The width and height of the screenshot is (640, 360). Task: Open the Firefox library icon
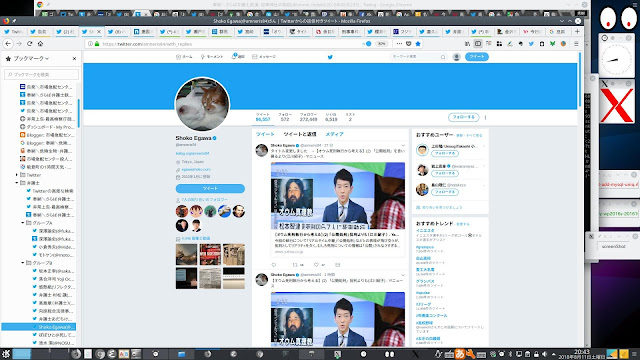click(x=467, y=44)
